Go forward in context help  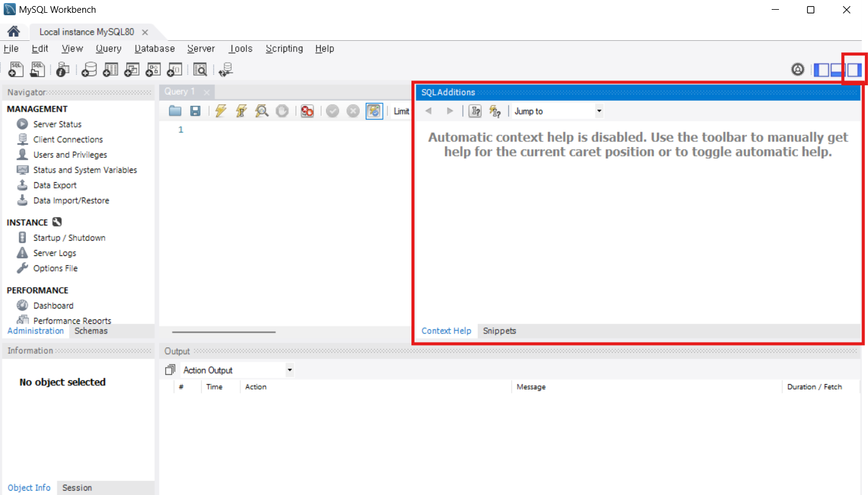click(x=450, y=111)
